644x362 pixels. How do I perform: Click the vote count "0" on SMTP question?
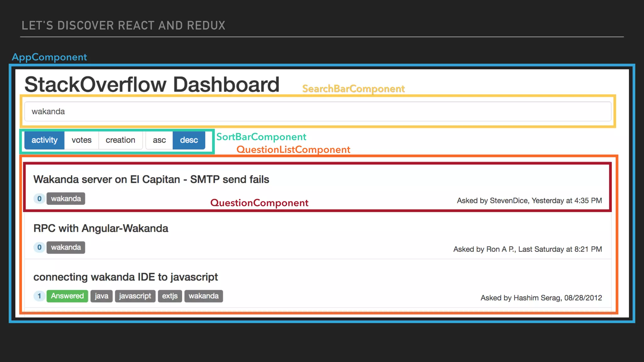point(39,199)
